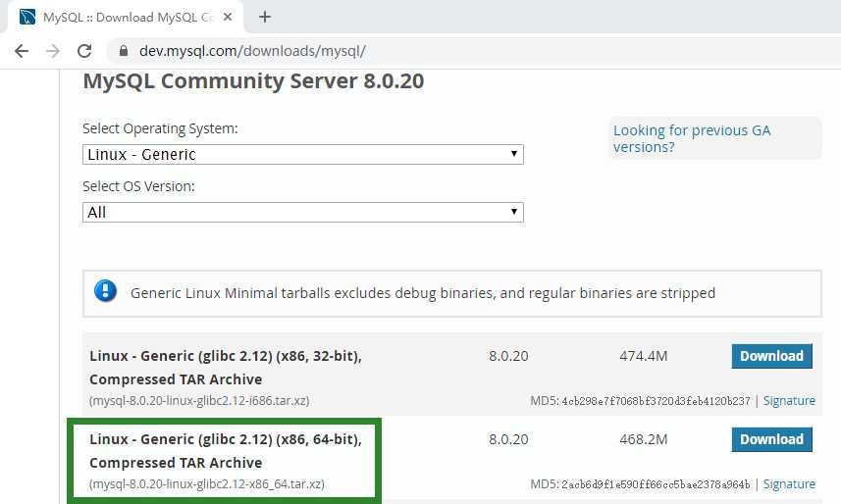View site security via the padlock icon

click(x=124, y=51)
